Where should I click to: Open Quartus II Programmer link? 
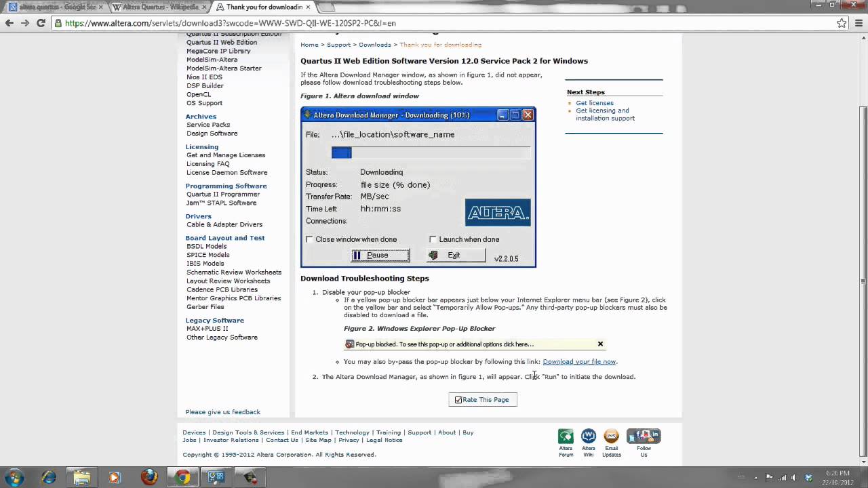[x=223, y=195]
